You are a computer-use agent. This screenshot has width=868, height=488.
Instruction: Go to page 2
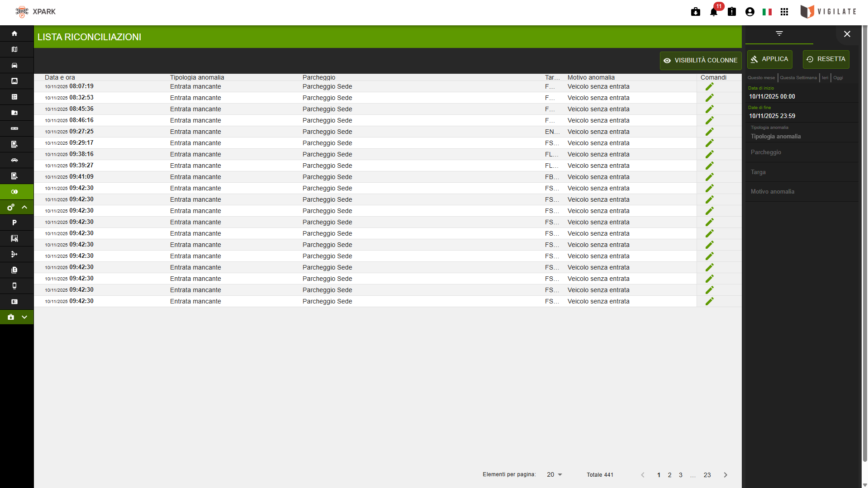670,475
